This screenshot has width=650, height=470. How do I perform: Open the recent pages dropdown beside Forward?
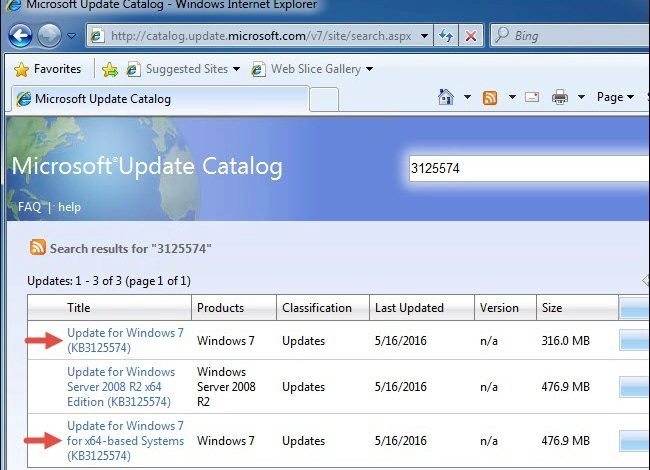pos(72,36)
